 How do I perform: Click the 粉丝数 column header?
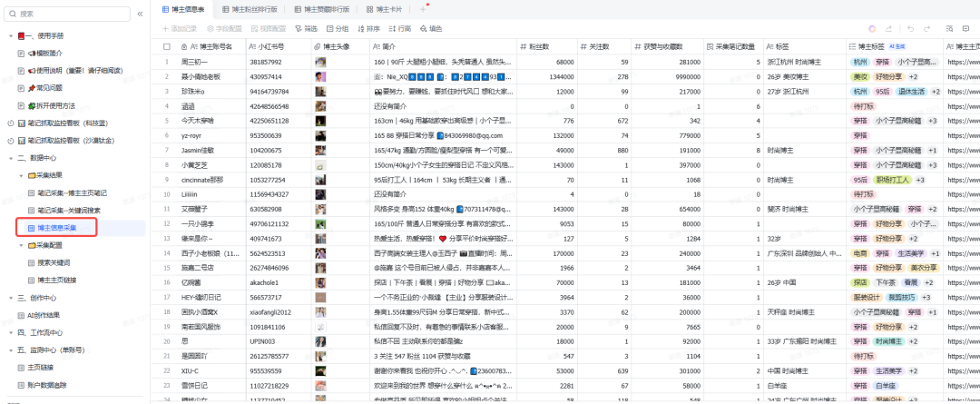tap(547, 46)
